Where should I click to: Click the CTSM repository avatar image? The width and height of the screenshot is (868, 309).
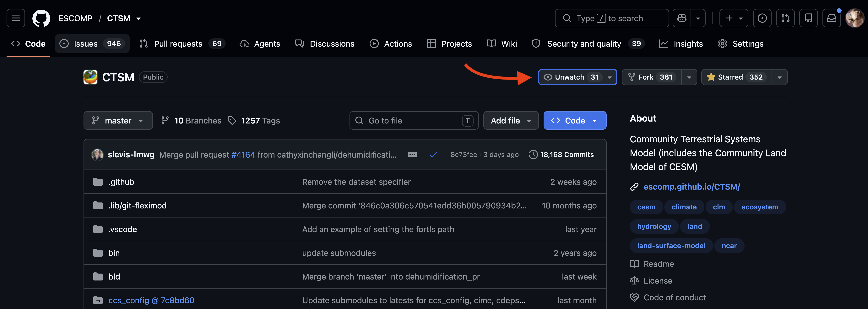[x=90, y=77]
